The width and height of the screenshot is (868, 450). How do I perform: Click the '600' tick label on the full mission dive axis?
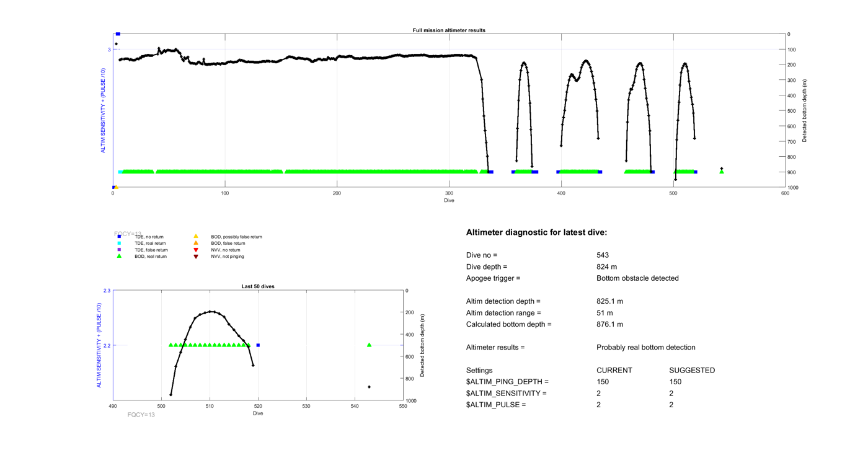(785, 193)
